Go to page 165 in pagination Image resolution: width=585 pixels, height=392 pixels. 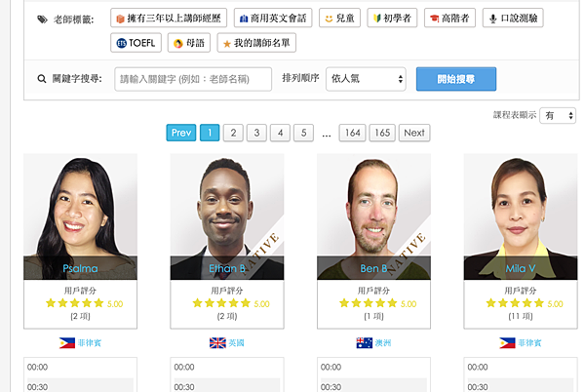(382, 133)
